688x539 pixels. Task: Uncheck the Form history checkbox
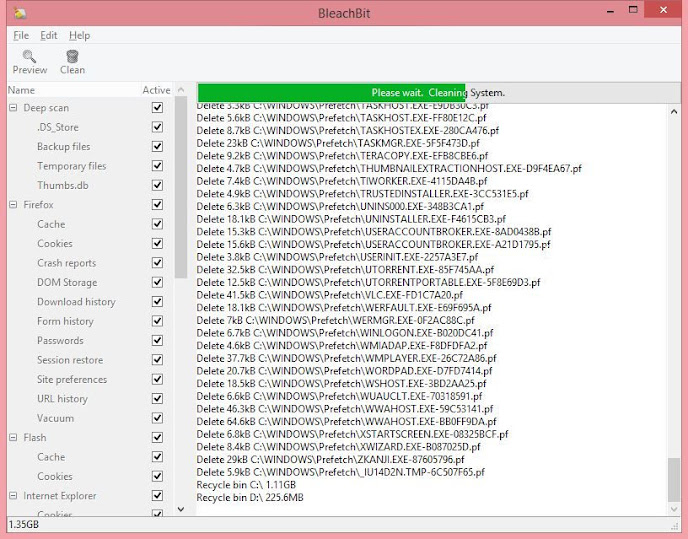coord(157,321)
